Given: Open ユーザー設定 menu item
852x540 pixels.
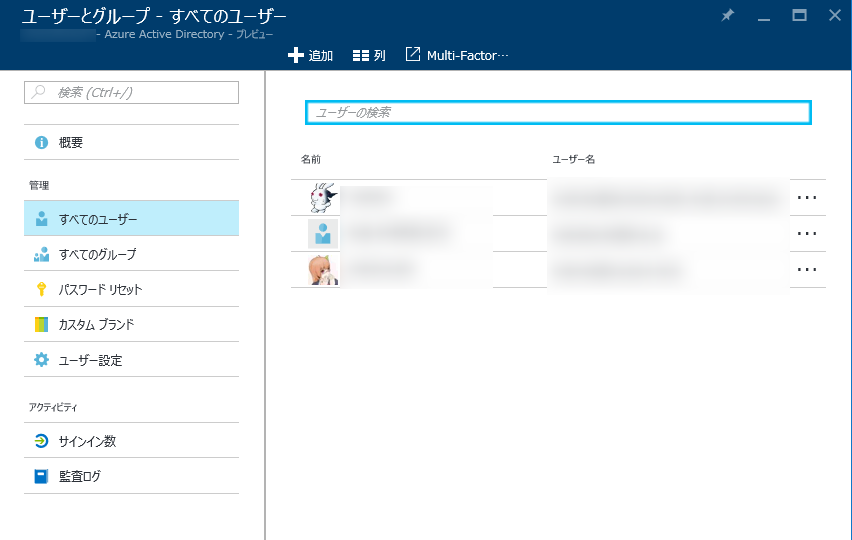Looking at the screenshot, I should tap(131, 360).
